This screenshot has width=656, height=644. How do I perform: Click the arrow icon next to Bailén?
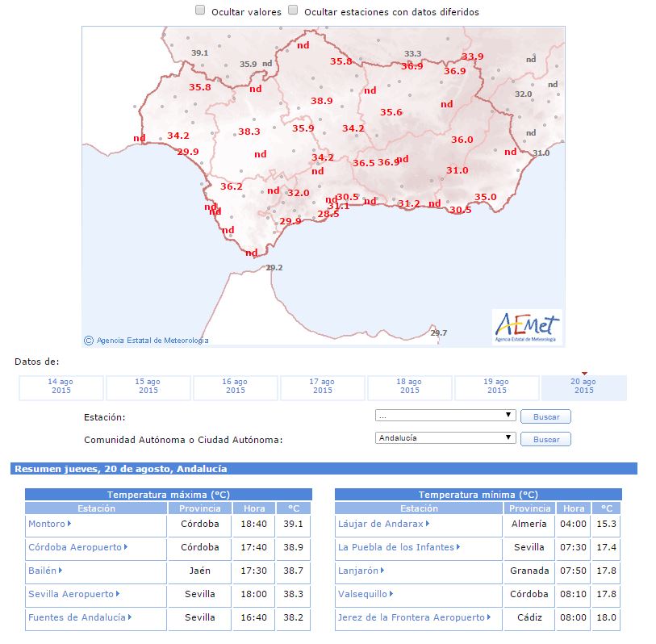[x=62, y=571]
